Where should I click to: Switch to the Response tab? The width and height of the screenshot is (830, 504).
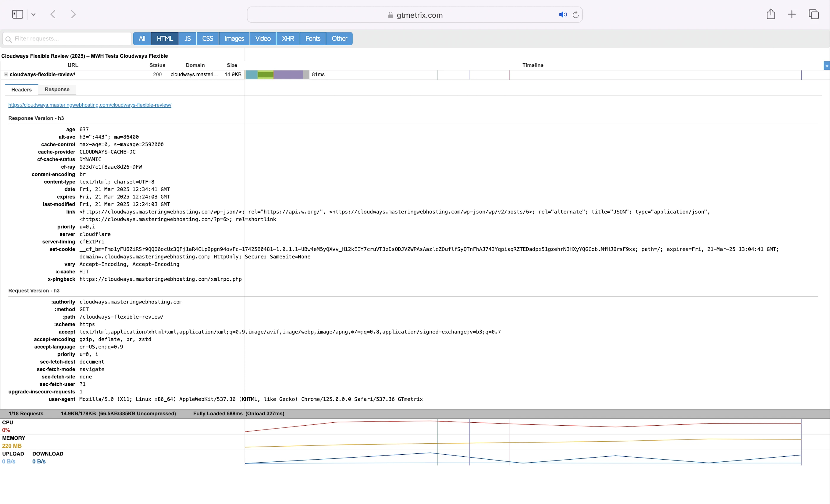[57, 90]
